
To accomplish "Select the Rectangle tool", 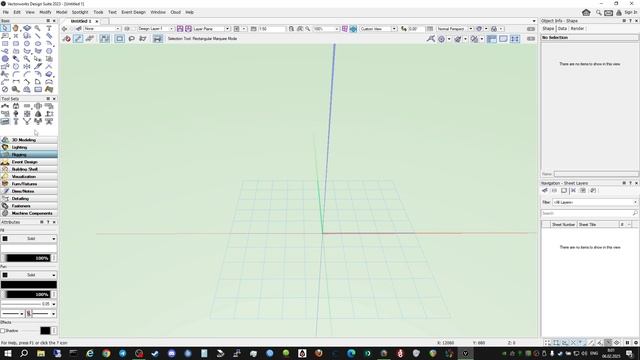I will (5, 44).
